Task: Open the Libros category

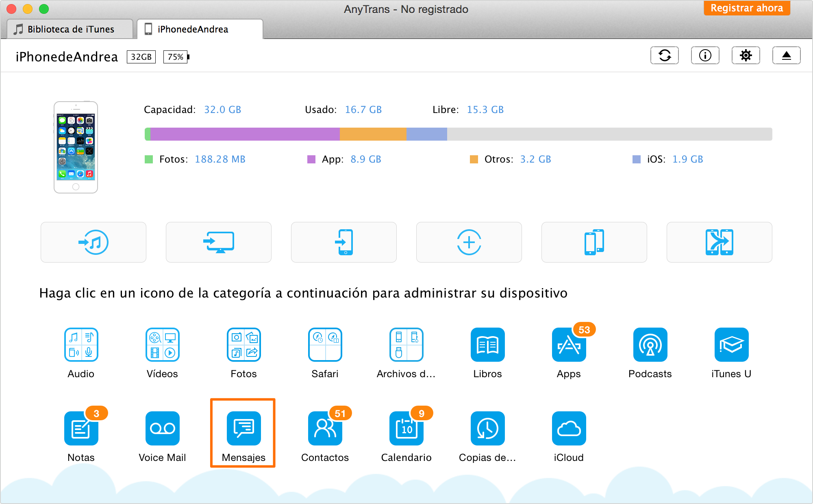Action: 488,345
